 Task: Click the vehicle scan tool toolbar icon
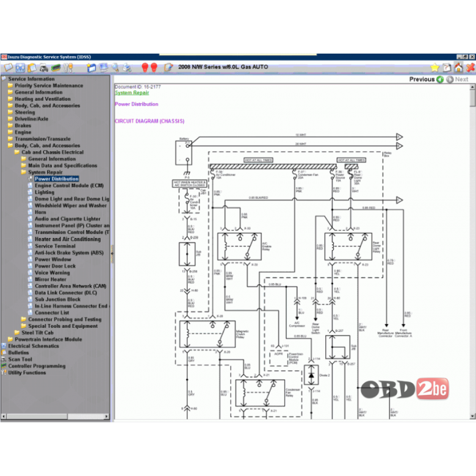click(44, 67)
